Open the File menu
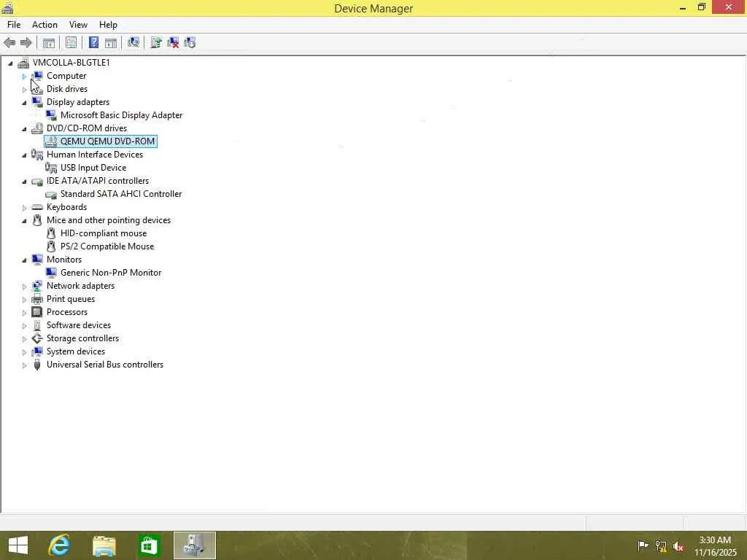The height and width of the screenshot is (560, 747). point(14,25)
